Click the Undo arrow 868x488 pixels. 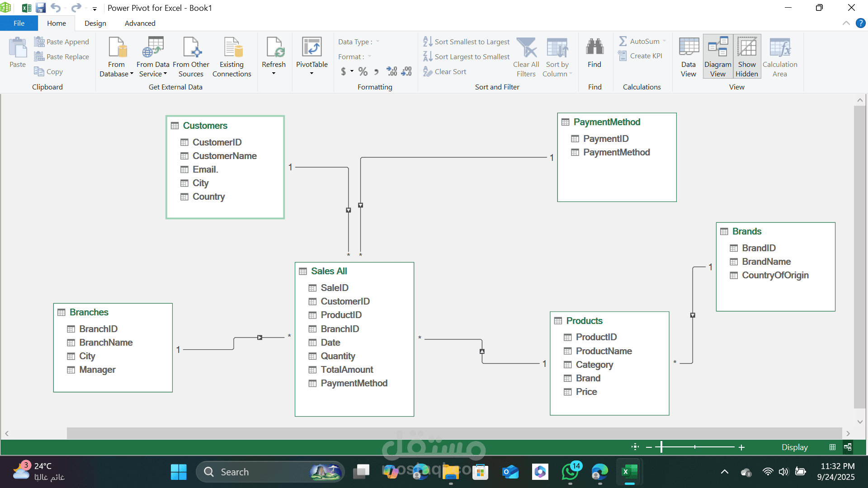click(56, 8)
